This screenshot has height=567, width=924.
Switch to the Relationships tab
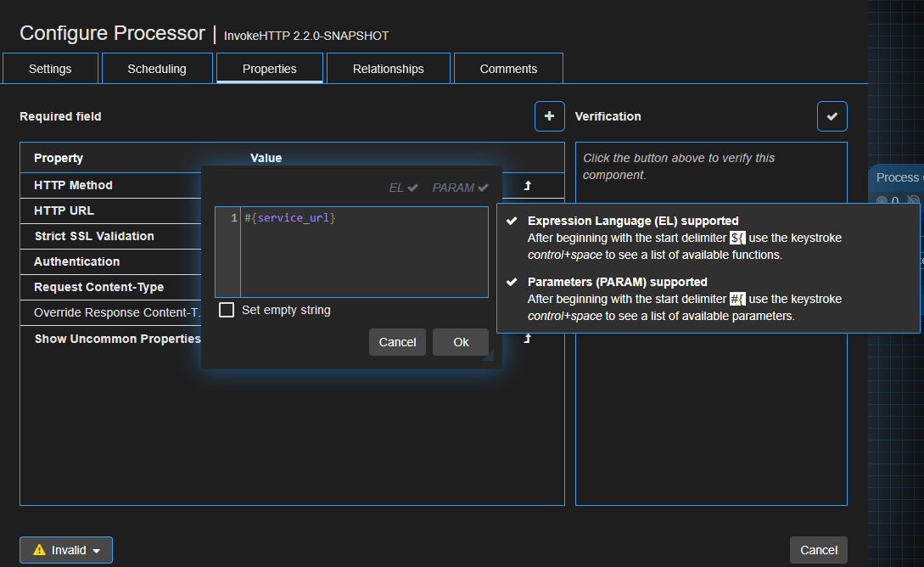(x=388, y=68)
